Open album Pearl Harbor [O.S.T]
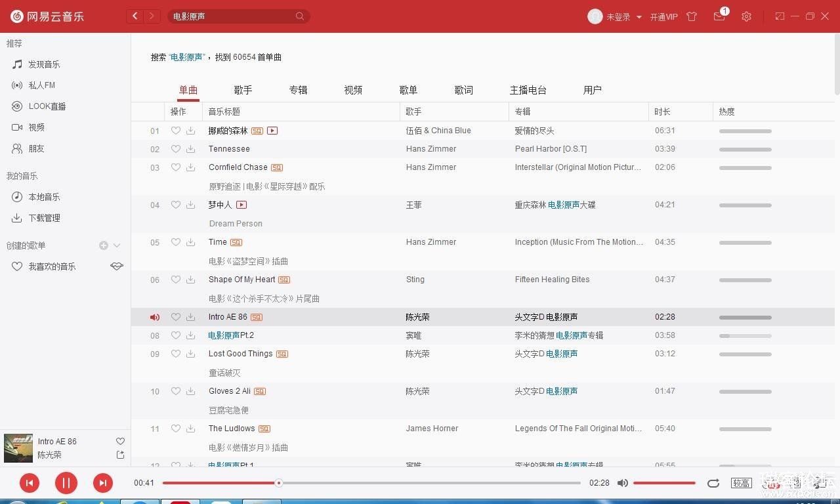Screen dimensions: 840x504 [x=551, y=149]
